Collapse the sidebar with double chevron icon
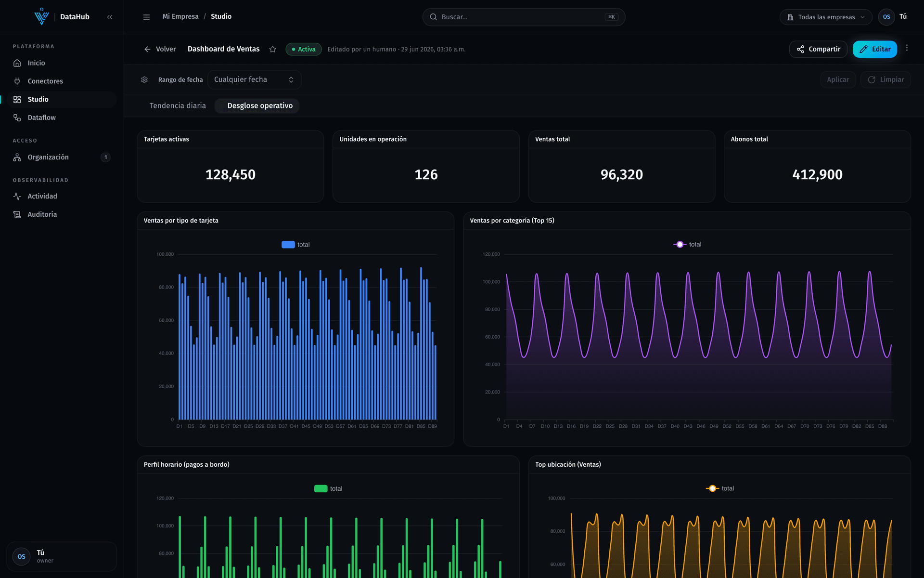The width and height of the screenshot is (924, 578). pyautogui.click(x=110, y=17)
